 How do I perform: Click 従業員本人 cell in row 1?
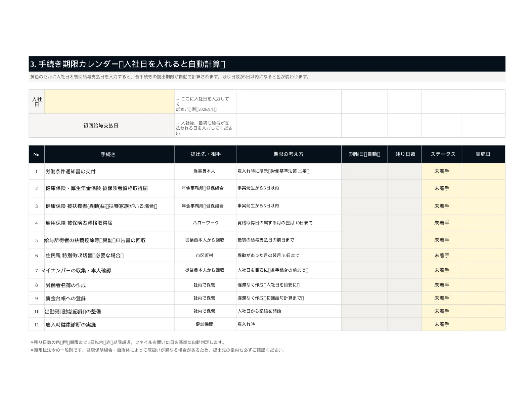coord(205,171)
